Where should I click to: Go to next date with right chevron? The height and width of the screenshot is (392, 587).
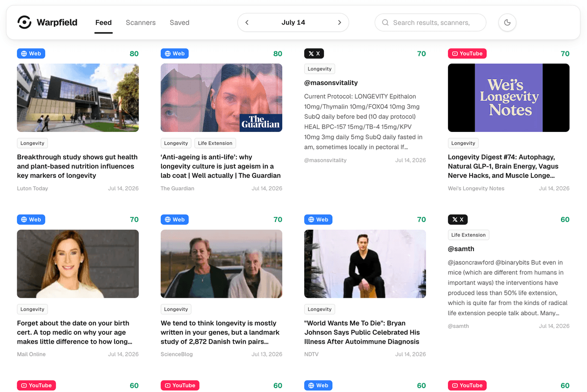(x=339, y=22)
